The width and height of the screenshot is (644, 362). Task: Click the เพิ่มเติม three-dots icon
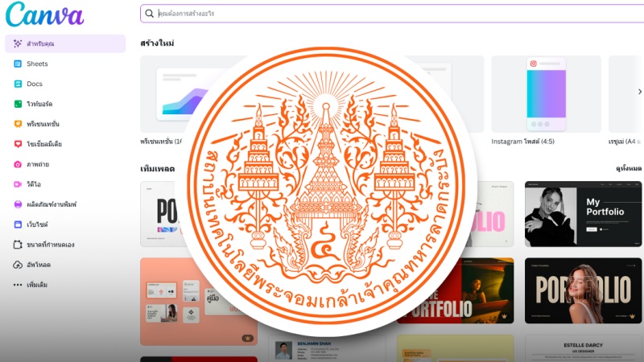tap(18, 285)
